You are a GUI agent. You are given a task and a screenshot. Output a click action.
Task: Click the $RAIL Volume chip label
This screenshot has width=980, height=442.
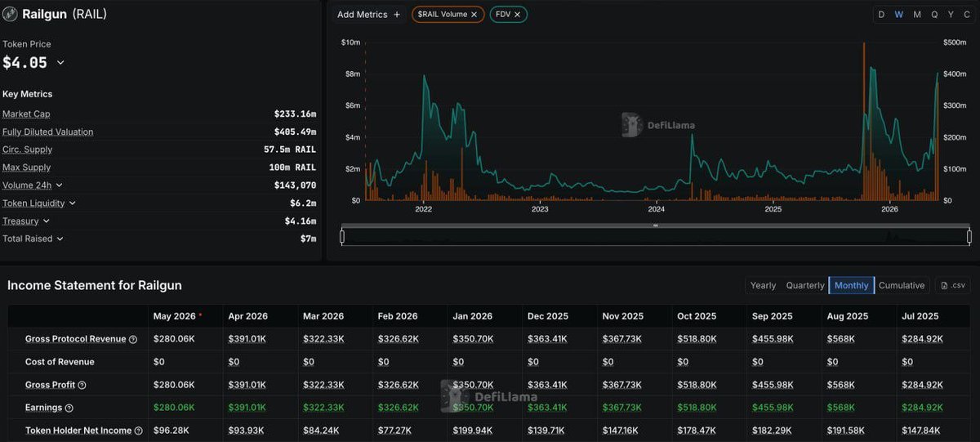pos(442,15)
